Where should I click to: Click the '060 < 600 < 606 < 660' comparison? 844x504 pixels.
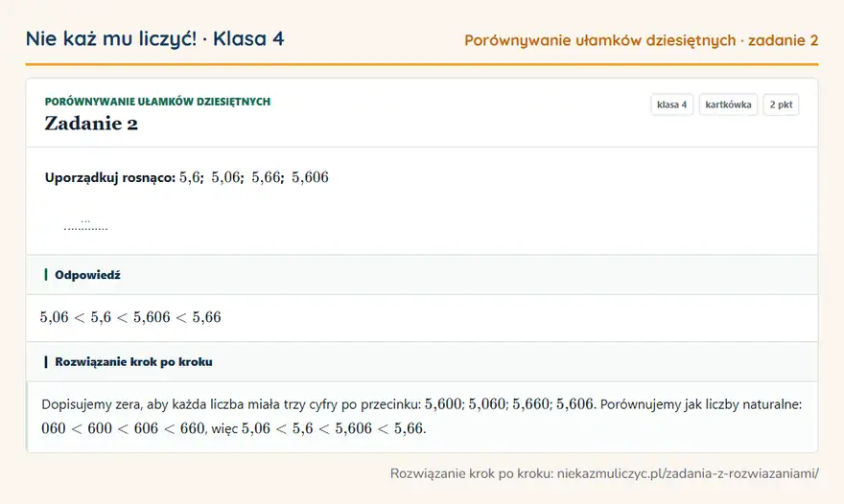(123, 428)
